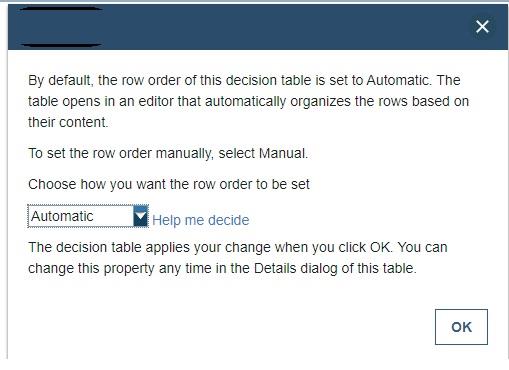
Task: Click the word 'Manual' in the instructions
Action: point(282,153)
